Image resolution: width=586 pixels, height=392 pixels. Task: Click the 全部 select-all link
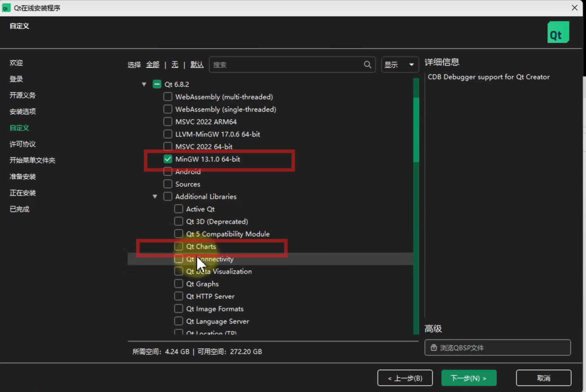[153, 65]
